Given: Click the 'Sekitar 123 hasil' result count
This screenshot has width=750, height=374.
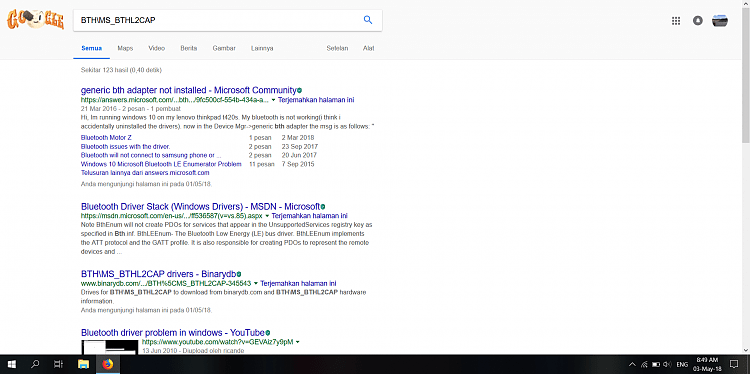Looking at the screenshot, I should click(121, 70).
